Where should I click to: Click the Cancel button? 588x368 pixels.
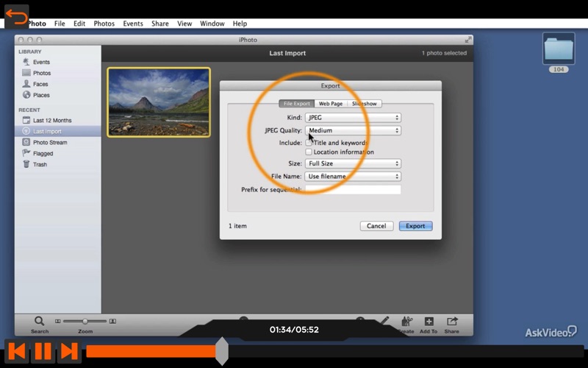[376, 226]
